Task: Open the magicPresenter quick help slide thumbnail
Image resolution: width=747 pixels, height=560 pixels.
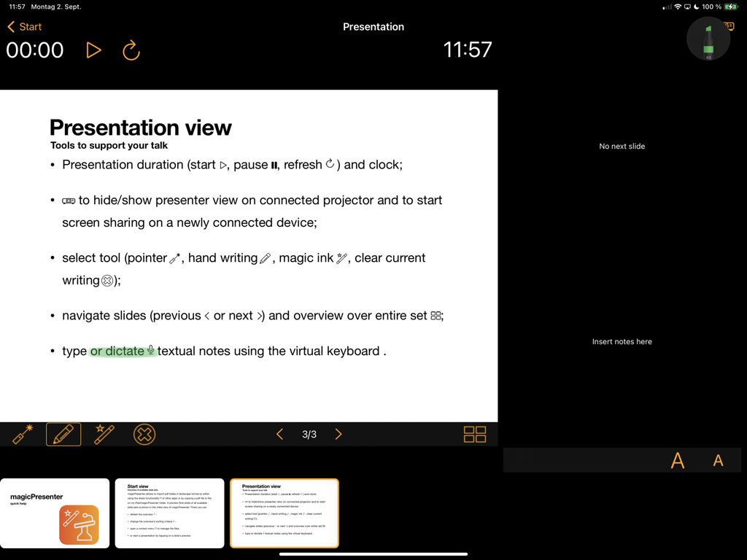Action: tap(55, 513)
